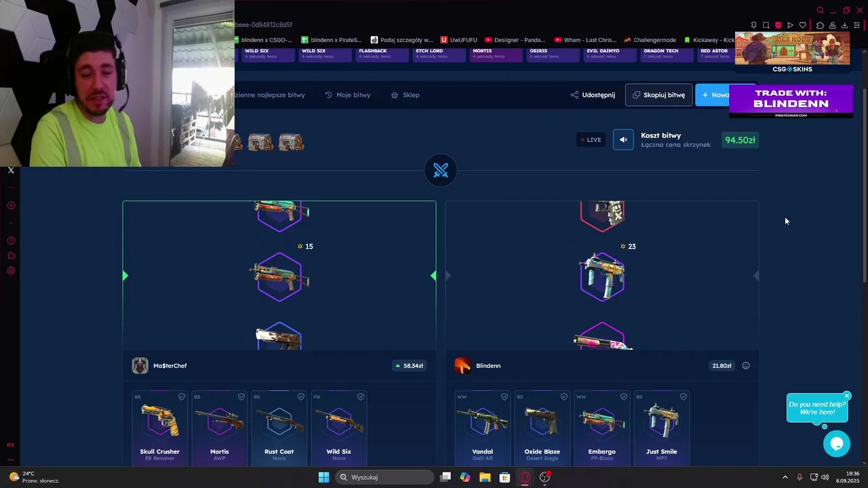Viewport: 868px width, 488px height.
Task: Click the EVIL DAIMYO live drop item
Action: (610, 54)
